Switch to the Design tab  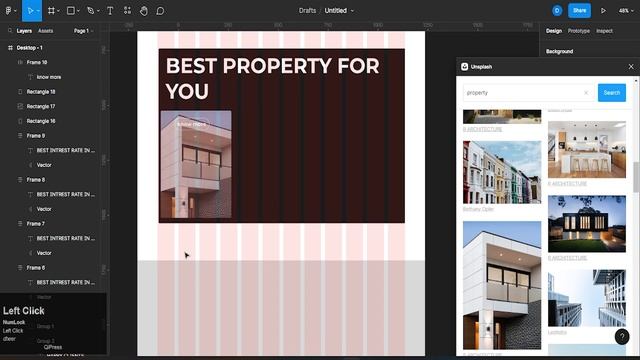pos(554,31)
